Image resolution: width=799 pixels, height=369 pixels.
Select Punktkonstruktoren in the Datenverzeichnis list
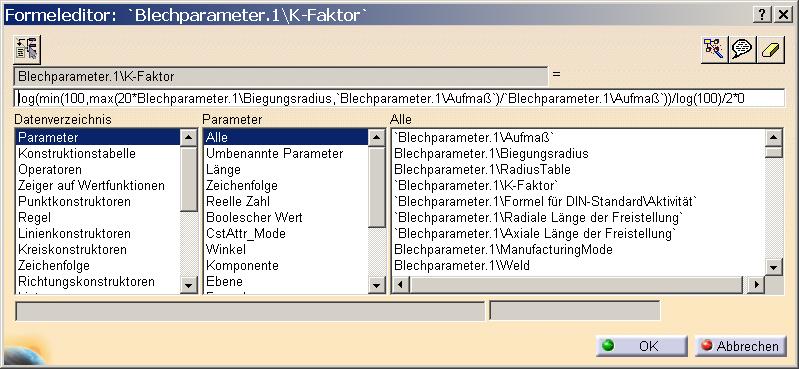coord(98,201)
